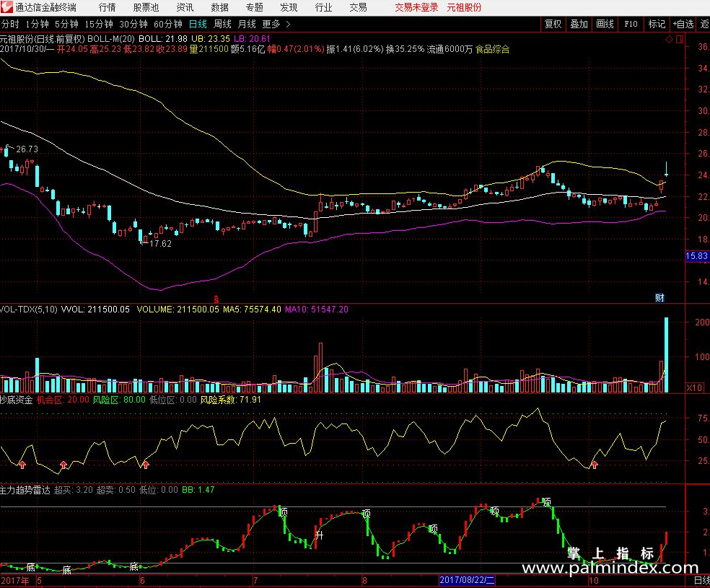
Task: Click the MA10: 51547.20 volume value
Action: [x=317, y=310]
